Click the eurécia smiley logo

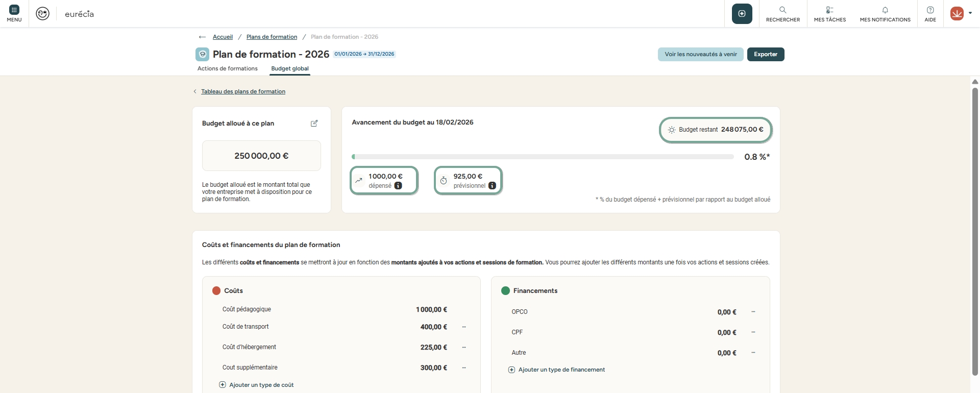[43, 14]
